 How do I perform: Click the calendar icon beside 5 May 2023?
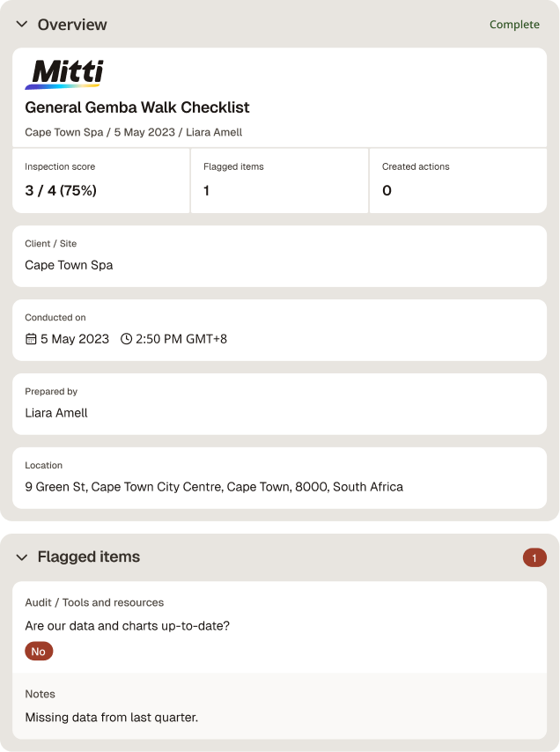point(31,339)
